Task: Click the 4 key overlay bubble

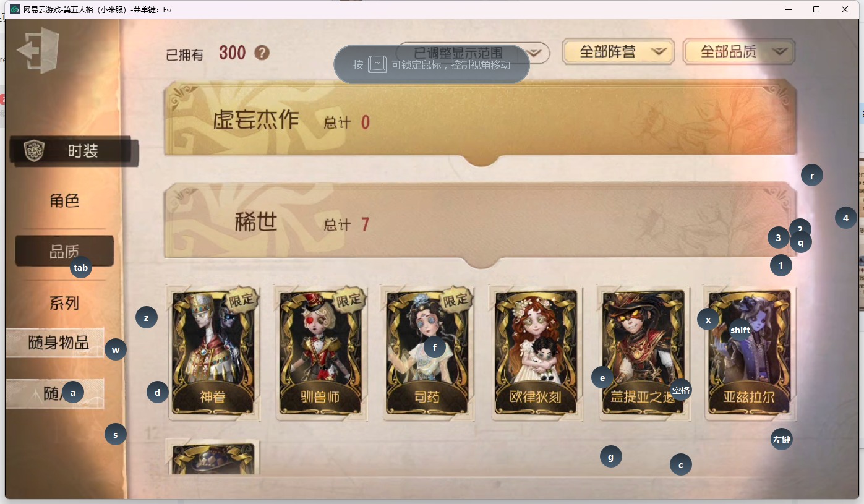Action: click(846, 217)
